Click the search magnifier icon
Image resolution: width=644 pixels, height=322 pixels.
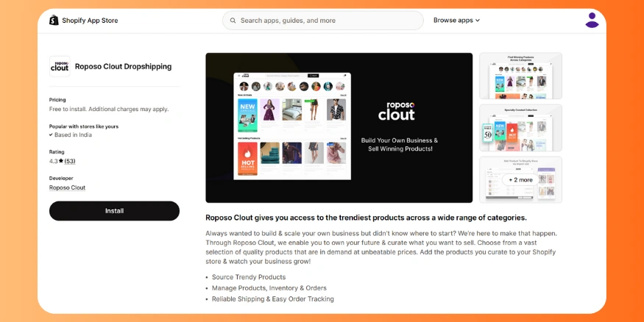coord(233,21)
